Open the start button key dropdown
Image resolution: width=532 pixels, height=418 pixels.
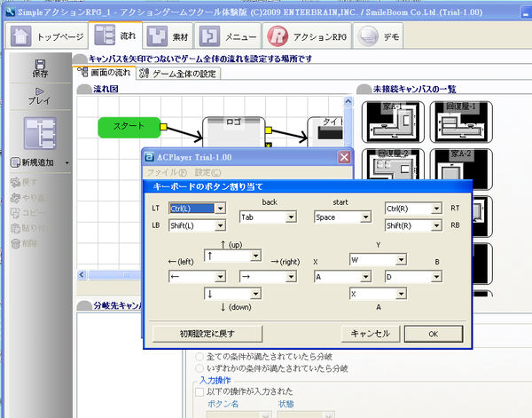click(x=365, y=217)
